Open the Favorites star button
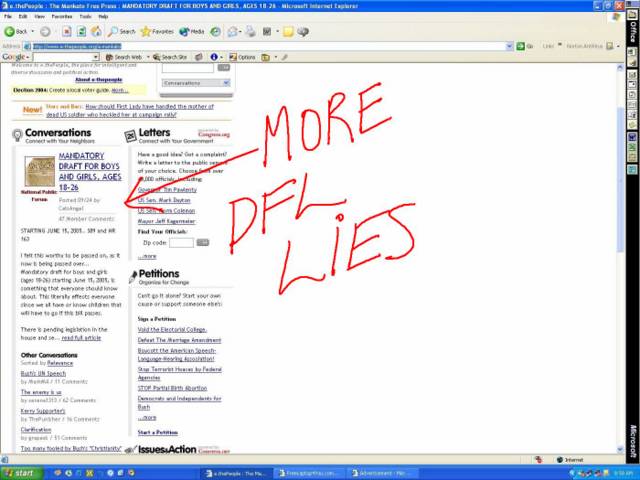This screenshot has width=640, height=480. pos(157,31)
